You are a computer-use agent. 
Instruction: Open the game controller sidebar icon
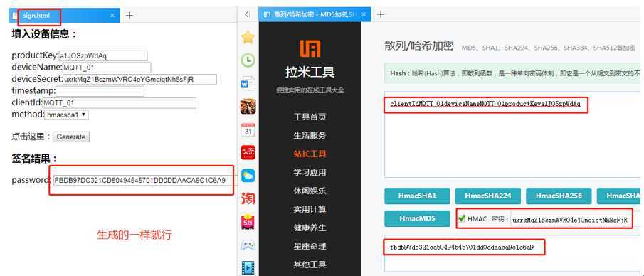click(x=248, y=245)
